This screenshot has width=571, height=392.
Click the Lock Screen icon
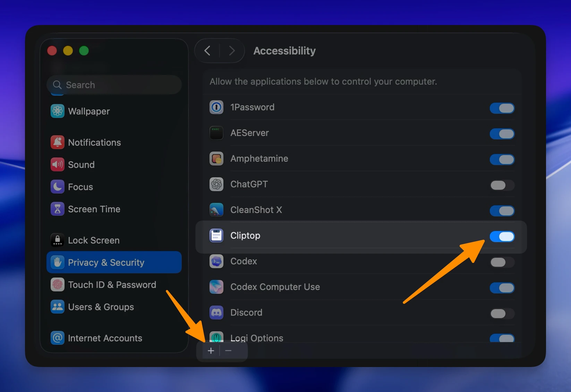58,240
